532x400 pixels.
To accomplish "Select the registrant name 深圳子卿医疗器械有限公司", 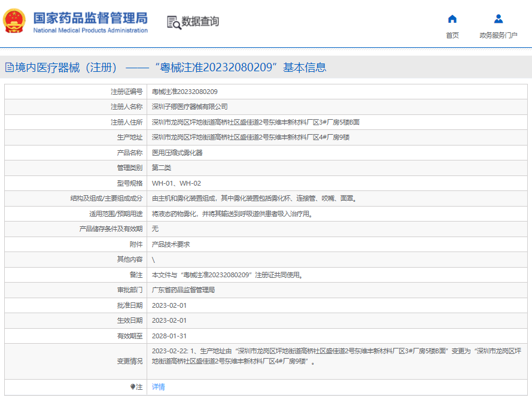I will [190, 107].
